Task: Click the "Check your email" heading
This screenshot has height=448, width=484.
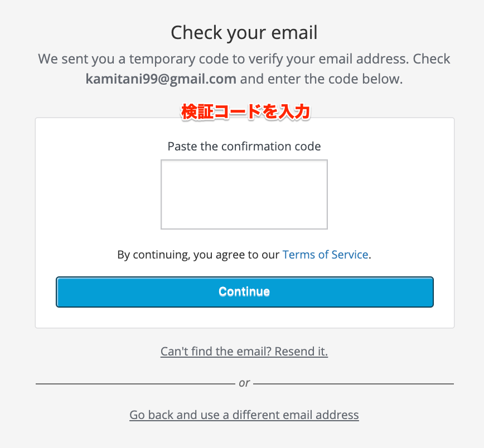Action: tap(244, 33)
